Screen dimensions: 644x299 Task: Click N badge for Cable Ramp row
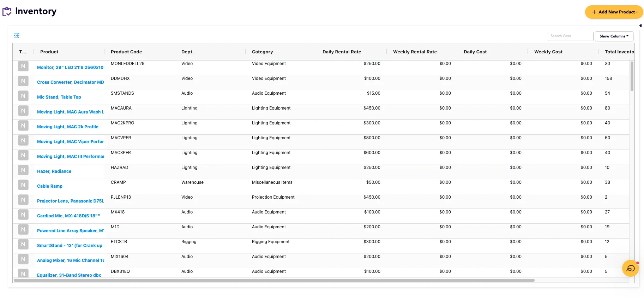point(23,185)
